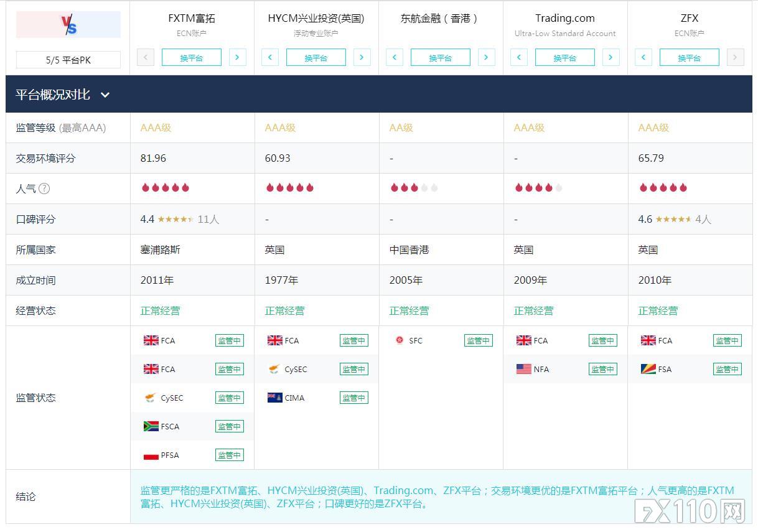758x532 pixels.
Task: Click next arrow under 东航金融（香港）
Action: pyautogui.click(x=486, y=58)
